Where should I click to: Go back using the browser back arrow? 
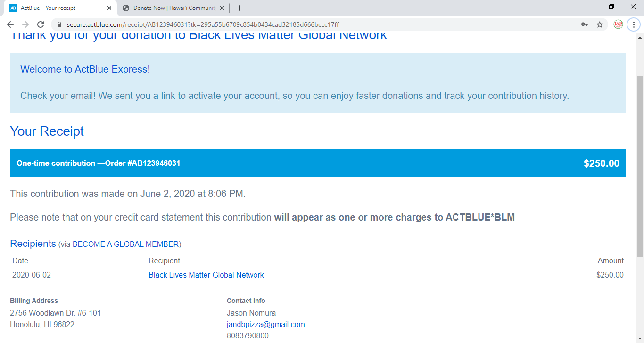pos(10,24)
